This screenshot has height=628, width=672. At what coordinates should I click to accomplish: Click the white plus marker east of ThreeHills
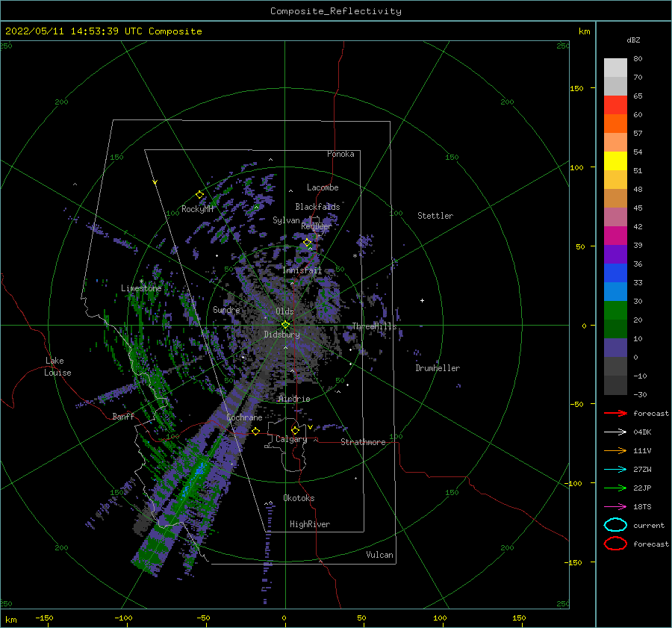[422, 300]
